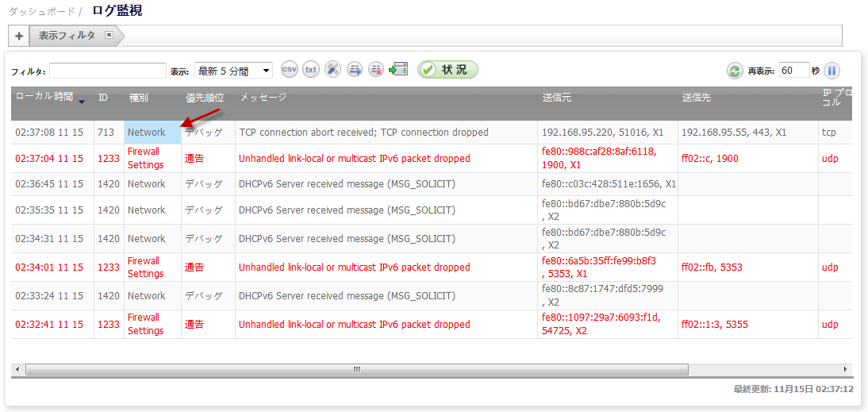Close the 表示フィルタ tab
This screenshot has width=868, height=412.
[x=109, y=35]
